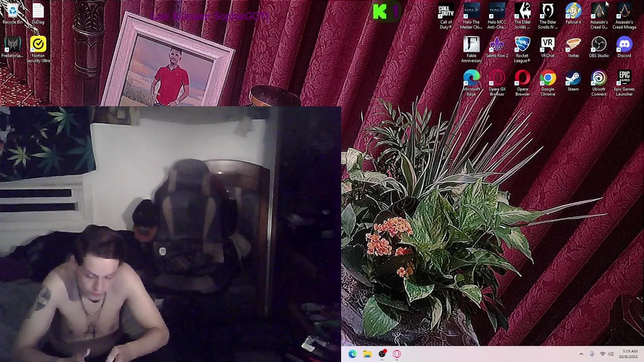Open Steam desktop shortcut
This screenshot has height=362, width=644.
tap(573, 81)
